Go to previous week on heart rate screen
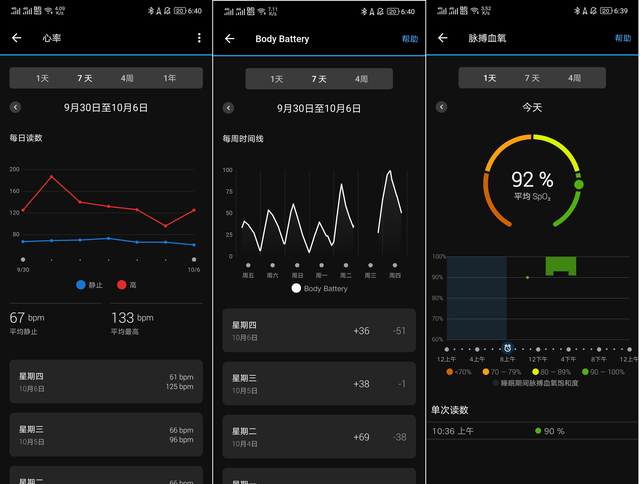The width and height of the screenshot is (640, 484). (15, 107)
